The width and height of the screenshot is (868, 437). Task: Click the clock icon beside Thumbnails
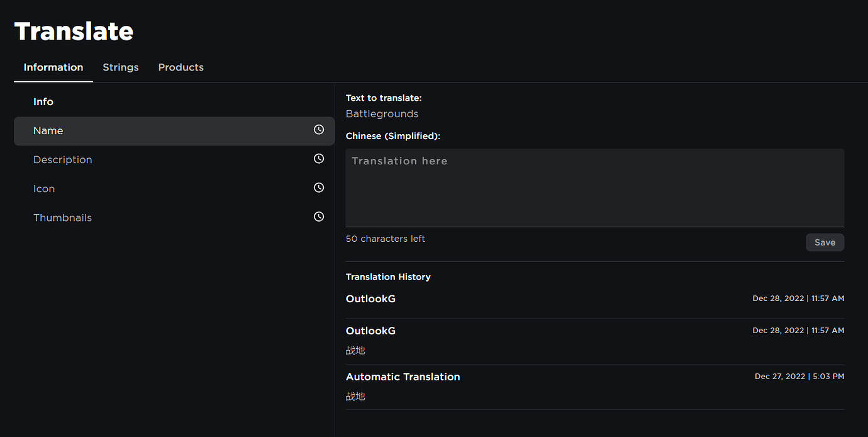tap(318, 217)
